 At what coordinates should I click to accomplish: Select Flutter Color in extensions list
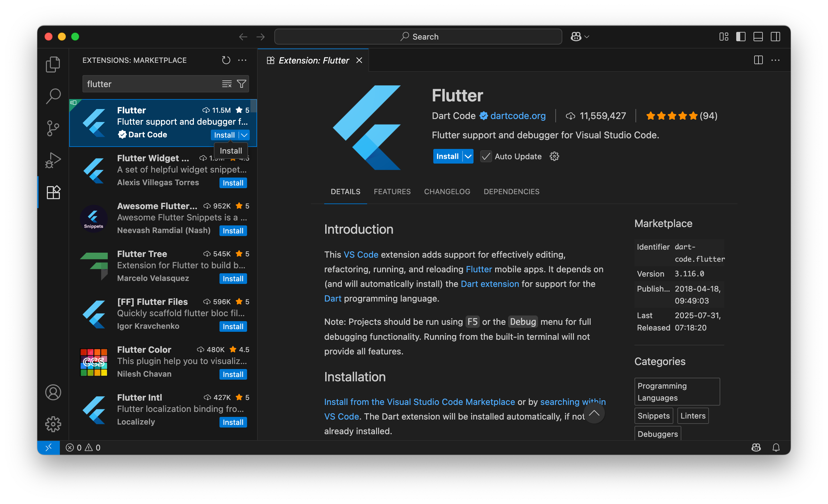(163, 362)
